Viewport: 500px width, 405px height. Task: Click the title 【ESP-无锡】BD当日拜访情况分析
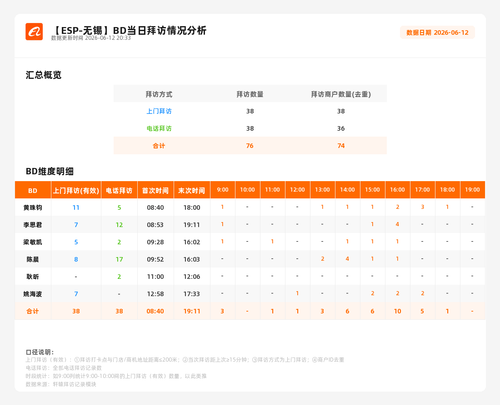(x=129, y=30)
